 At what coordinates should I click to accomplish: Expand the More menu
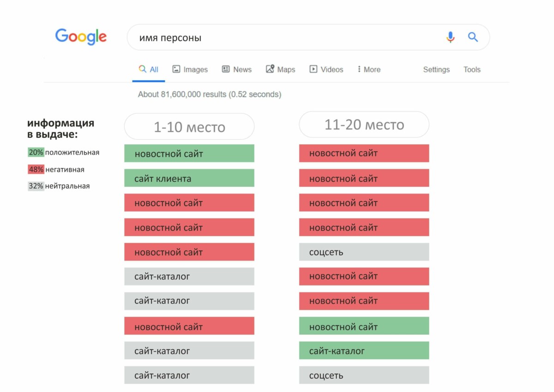[368, 70]
